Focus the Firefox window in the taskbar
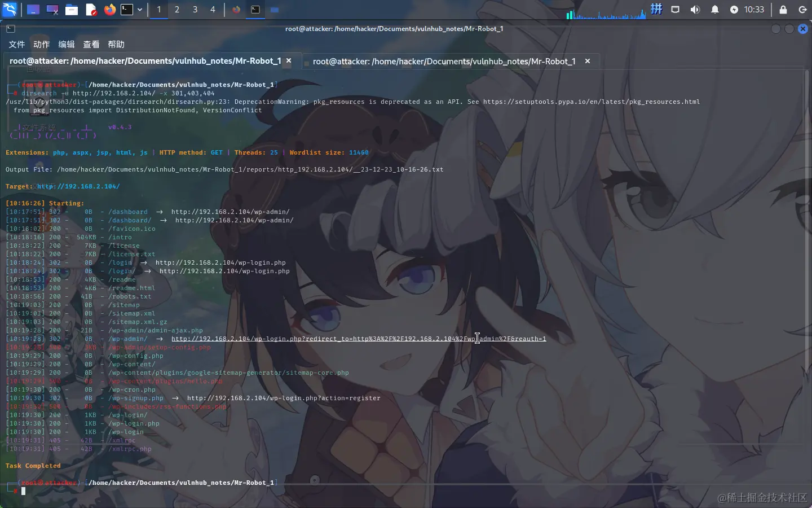The width and height of the screenshot is (812, 508). [x=236, y=10]
